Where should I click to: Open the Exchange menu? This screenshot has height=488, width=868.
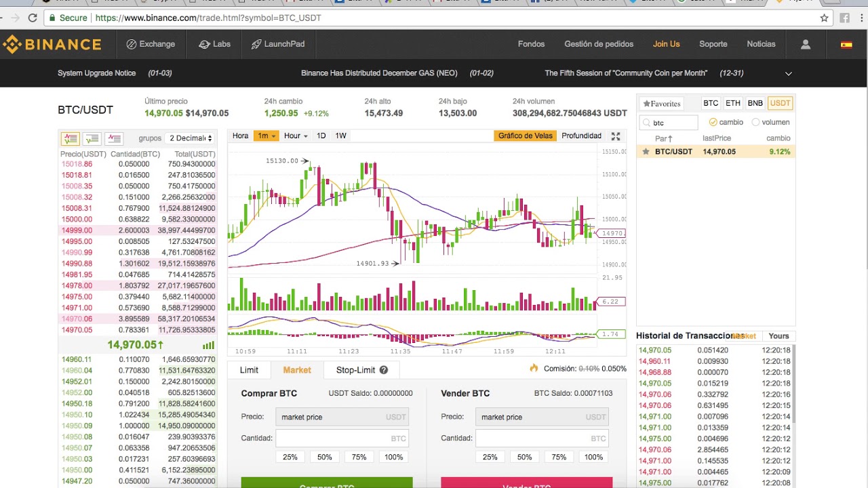[x=151, y=44]
